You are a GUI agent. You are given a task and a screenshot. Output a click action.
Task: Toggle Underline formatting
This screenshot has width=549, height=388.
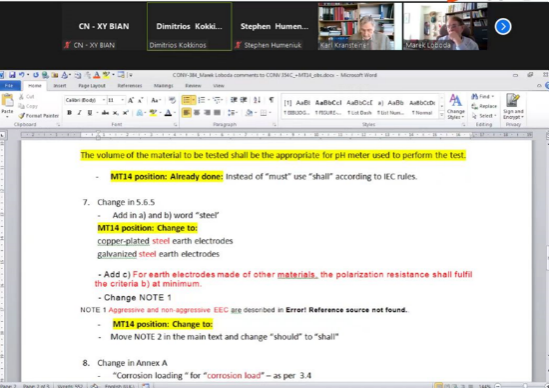(90, 113)
